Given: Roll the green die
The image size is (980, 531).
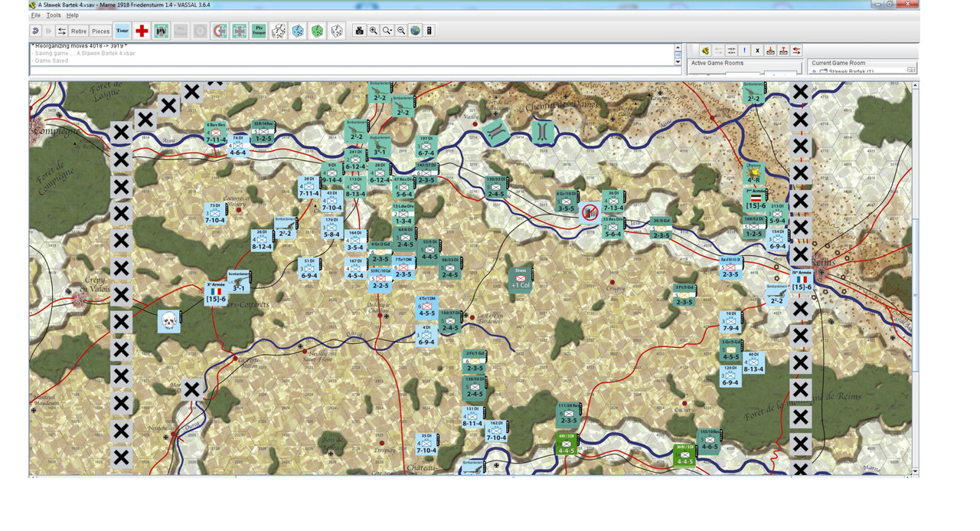Looking at the screenshot, I should pos(317,31).
